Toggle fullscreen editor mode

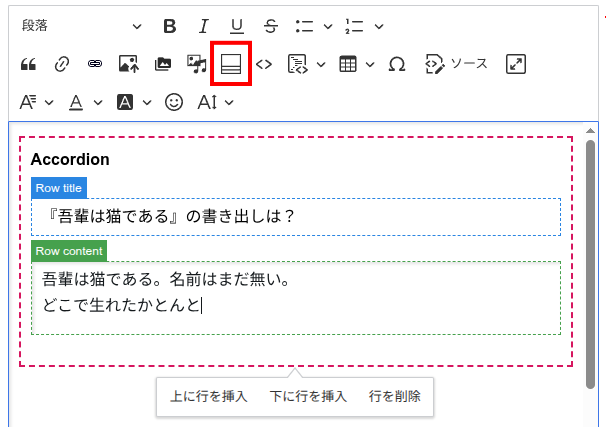pyautogui.click(x=516, y=64)
